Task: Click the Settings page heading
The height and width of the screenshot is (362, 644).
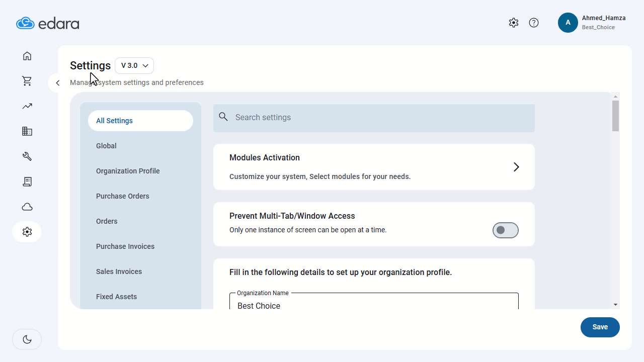Action: [x=90, y=65]
